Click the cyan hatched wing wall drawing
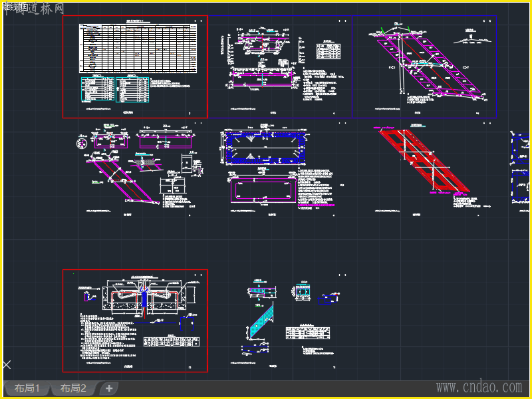532x399 pixels. click(261, 322)
